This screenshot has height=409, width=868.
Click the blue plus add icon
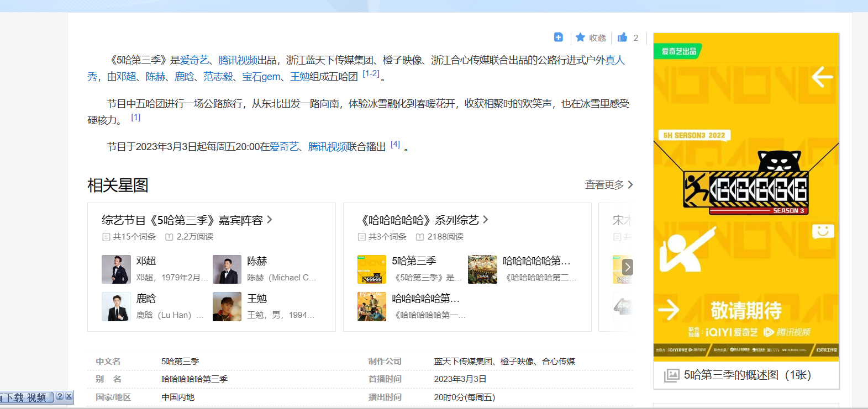(559, 37)
